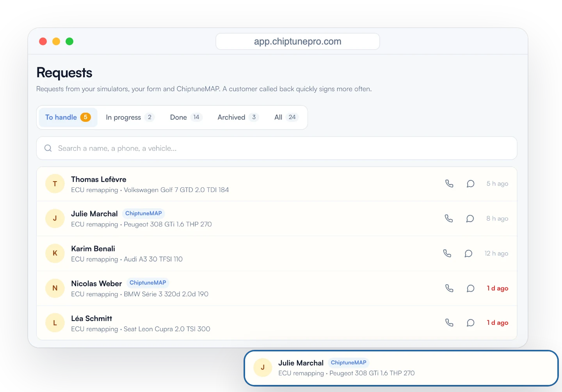Viewport: 562px width, 392px height.
Task: Open Nicolas Weber's request name
Action: click(96, 283)
